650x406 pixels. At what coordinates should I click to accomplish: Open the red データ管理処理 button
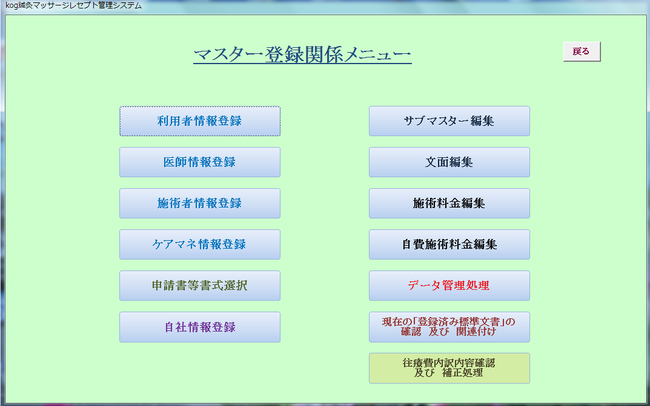coord(449,285)
